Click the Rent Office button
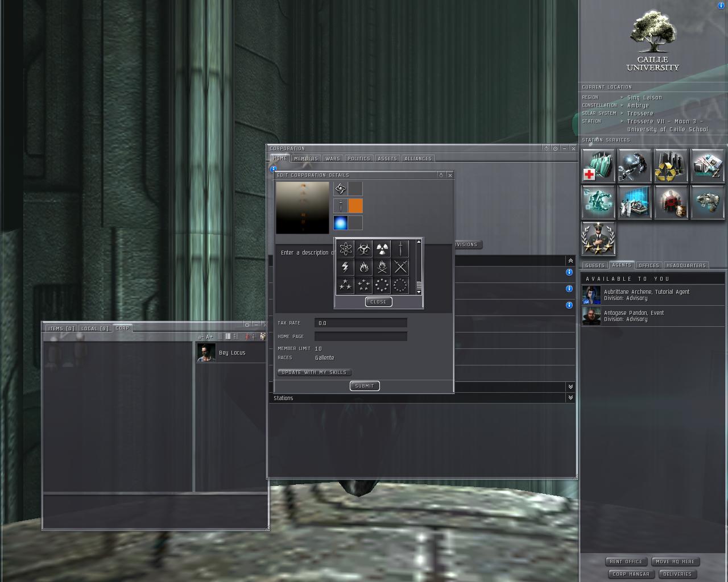Image resolution: width=728 pixels, height=582 pixels. [x=626, y=562]
